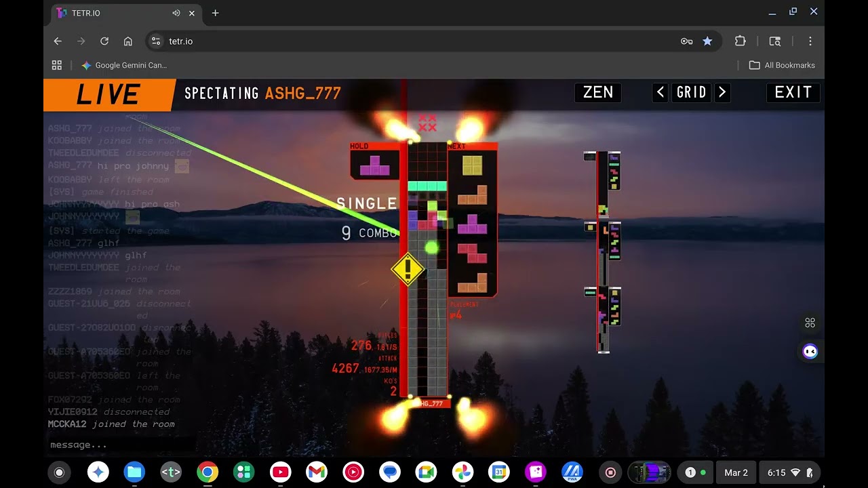Open Chrome three-dot menu
This screenshot has width=868, height=488.
pos(810,41)
